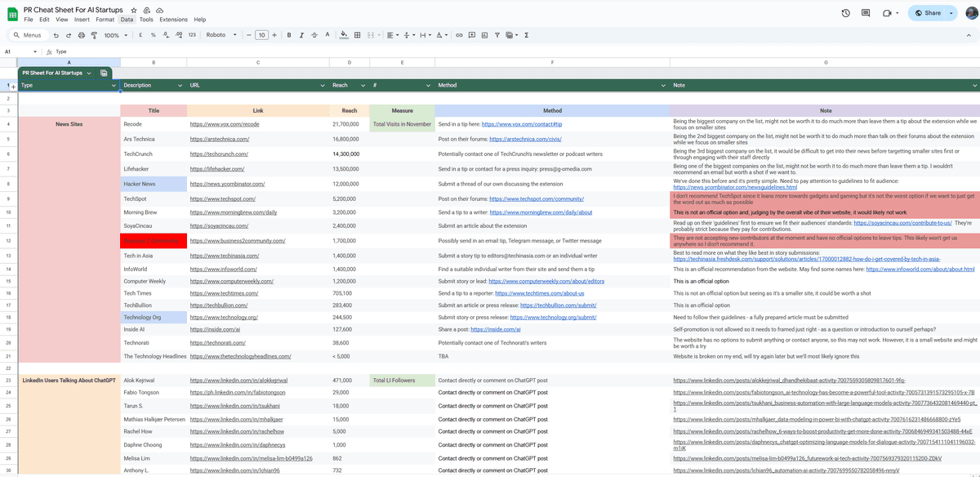Open the comments panel icon
Image resolution: width=980 pixels, height=477 pixels.
[x=867, y=13]
